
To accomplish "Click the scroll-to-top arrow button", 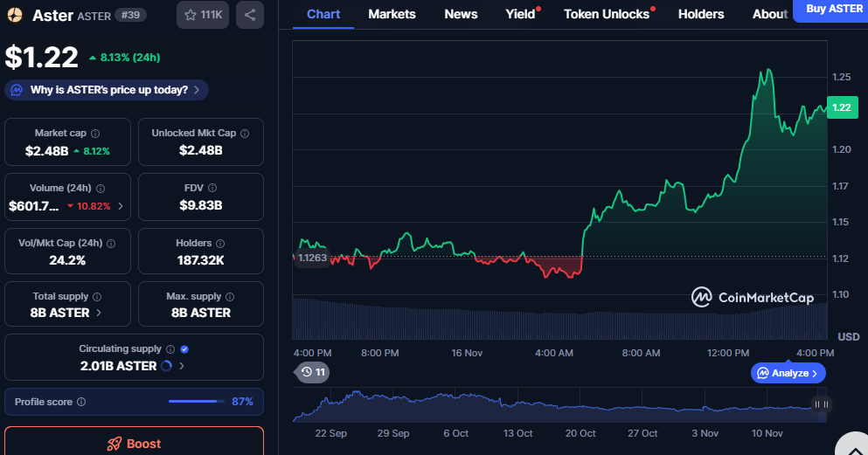I will pos(851,447).
